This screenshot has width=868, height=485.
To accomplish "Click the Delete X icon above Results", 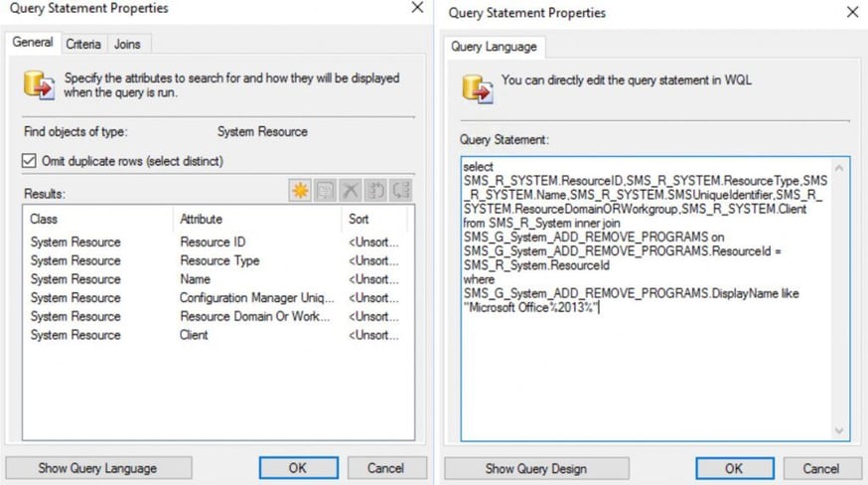I will 351,191.
